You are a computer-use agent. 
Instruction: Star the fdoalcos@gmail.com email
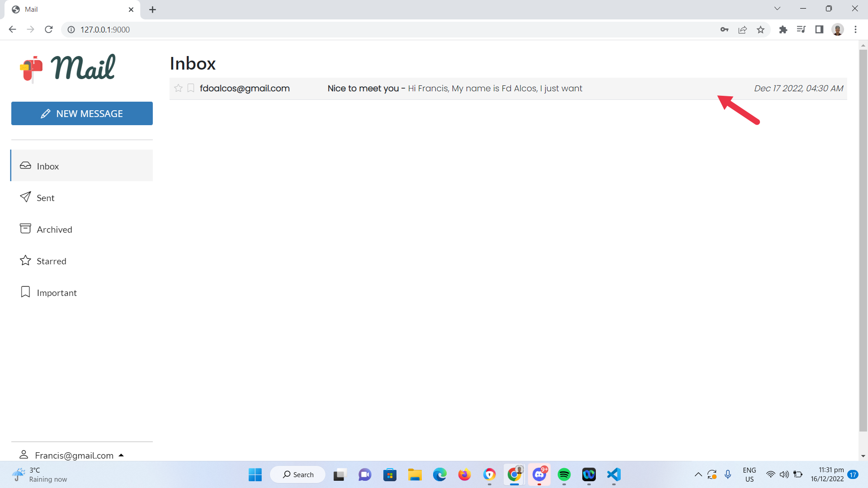[178, 88]
